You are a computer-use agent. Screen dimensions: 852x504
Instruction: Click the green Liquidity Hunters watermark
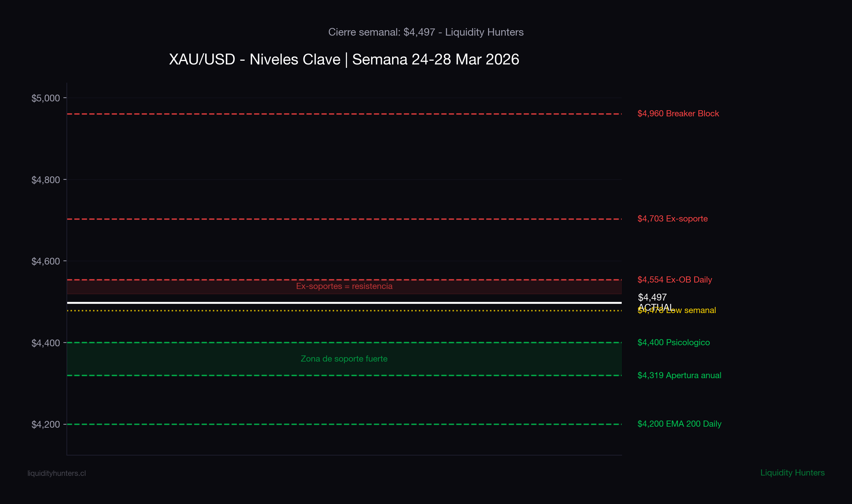[793, 472]
